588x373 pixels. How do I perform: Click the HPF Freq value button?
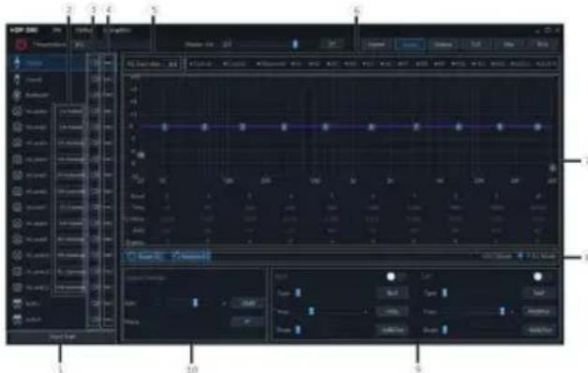click(392, 311)
